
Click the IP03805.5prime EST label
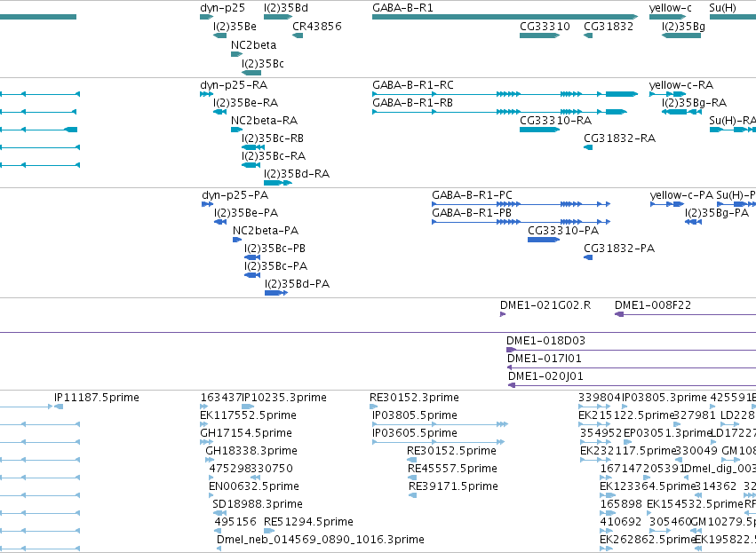[x=415, y=415]
